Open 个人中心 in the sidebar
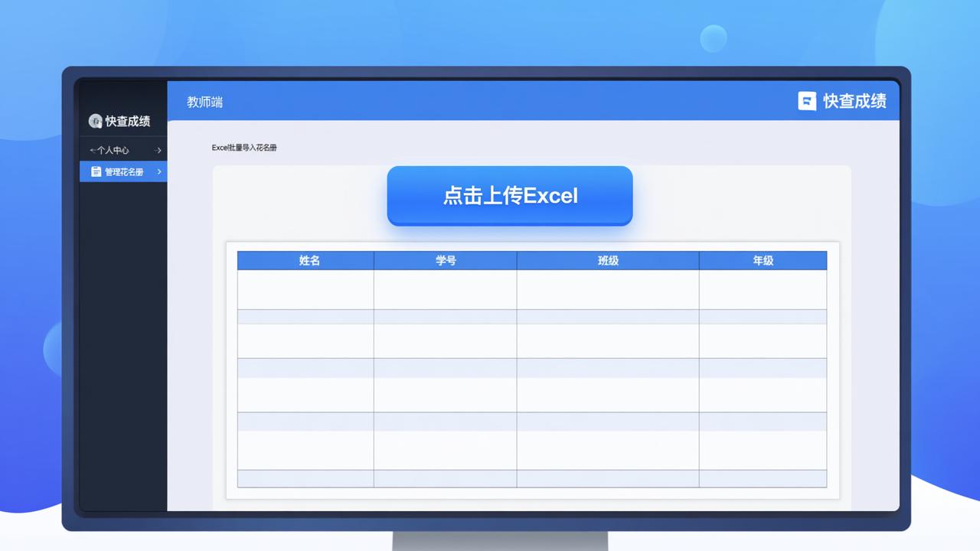The width and height of the screenshot is (980, 551). point(123,150)
